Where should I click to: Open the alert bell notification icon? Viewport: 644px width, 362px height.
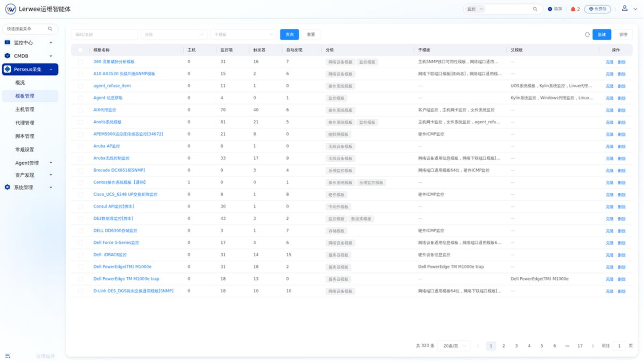click(573, 9)
